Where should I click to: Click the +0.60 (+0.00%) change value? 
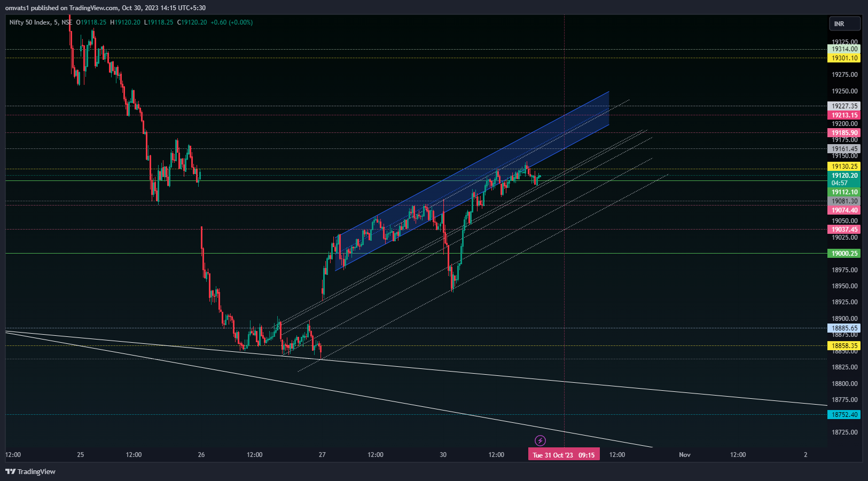click(x=232, y=22)
